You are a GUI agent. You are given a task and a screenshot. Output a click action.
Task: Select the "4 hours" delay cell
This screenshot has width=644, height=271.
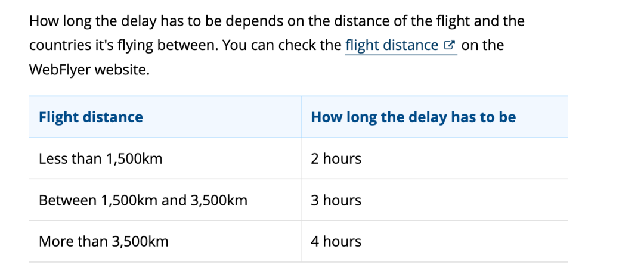pyautogui.click(x=434, y=241)
